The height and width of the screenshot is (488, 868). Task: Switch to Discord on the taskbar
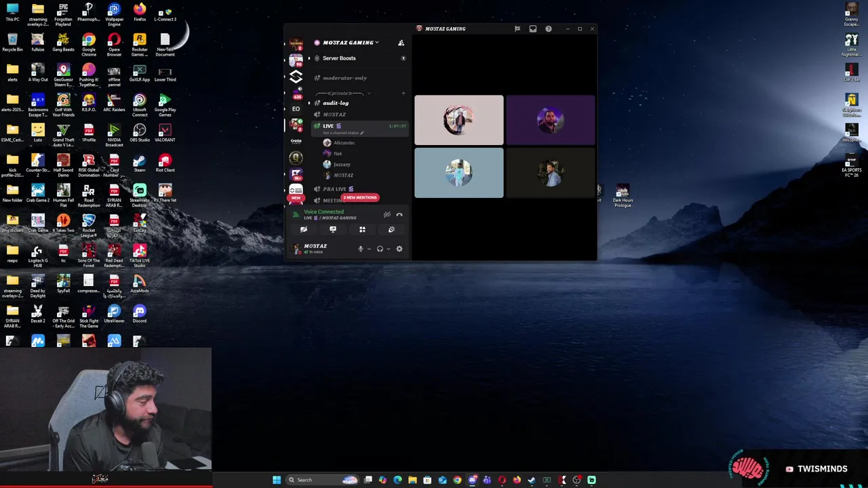[472, 480]
